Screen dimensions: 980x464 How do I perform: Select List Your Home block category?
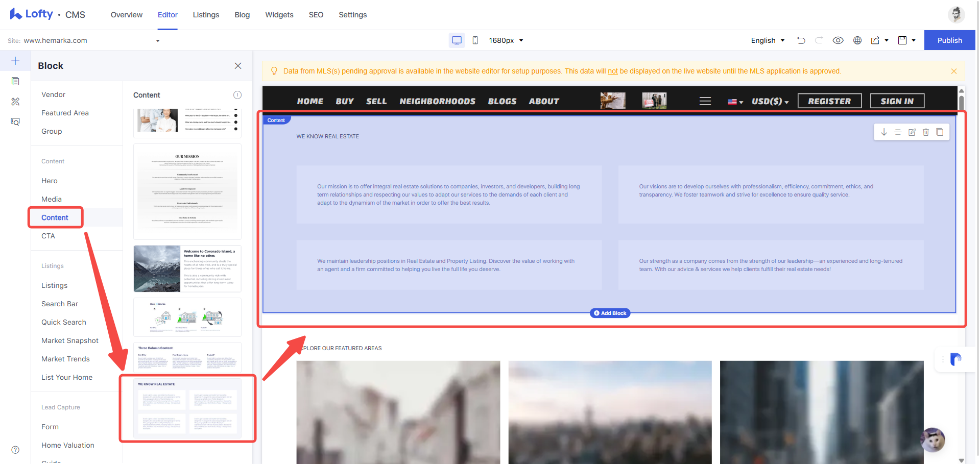(x=67, y=377)
